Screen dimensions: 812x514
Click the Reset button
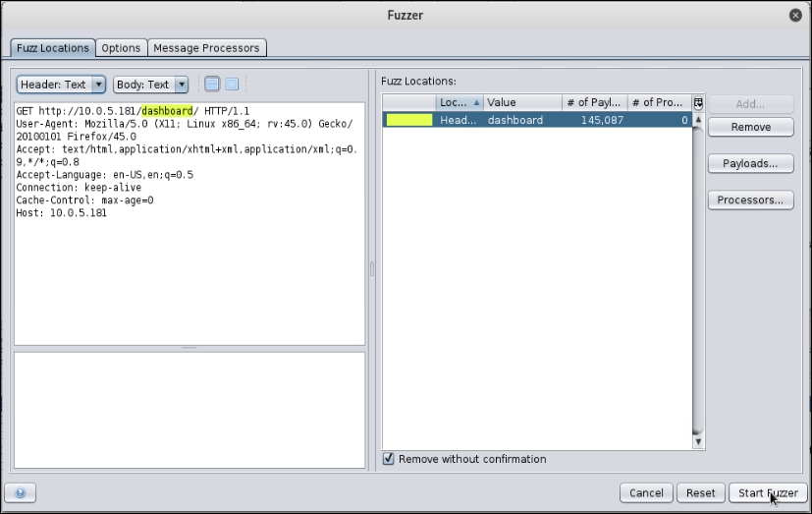[x=701, y=492]
